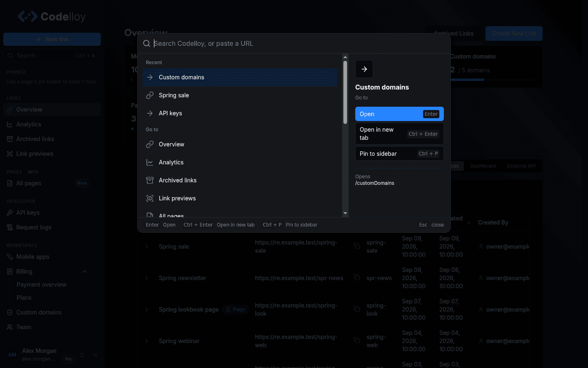Screen dimensions: 588x368
Task: Click the Mobile apps icon in the sidebar
Action: click(10, 257)
